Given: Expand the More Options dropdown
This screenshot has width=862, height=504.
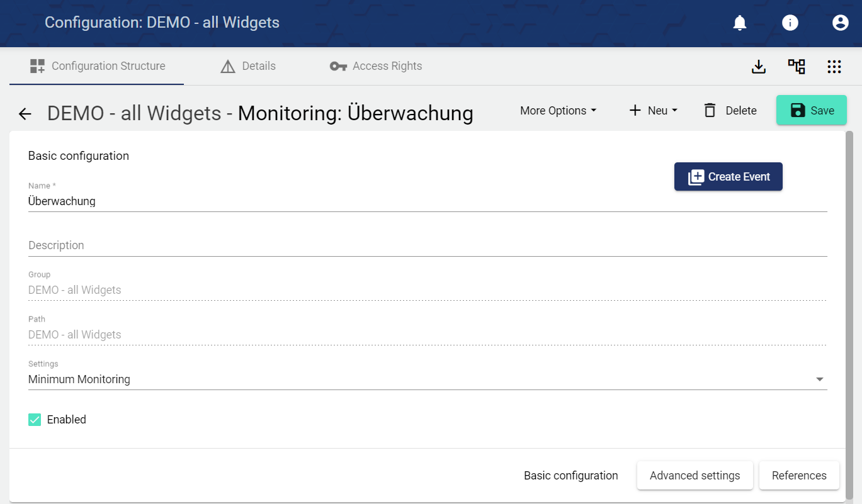Looking at the screenshot, I should [558, 111].
